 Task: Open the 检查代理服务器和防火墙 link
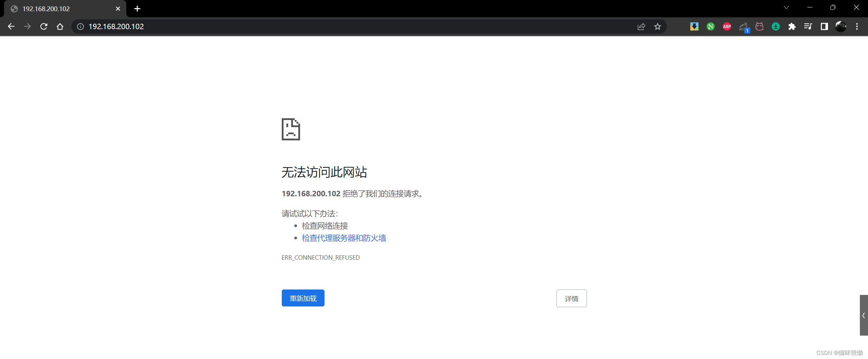343,238
